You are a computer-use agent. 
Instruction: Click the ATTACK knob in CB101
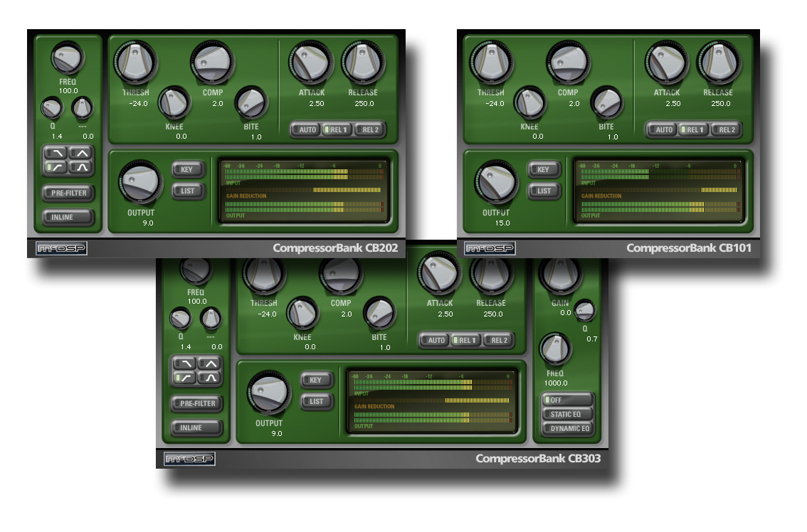click(667, 63)
